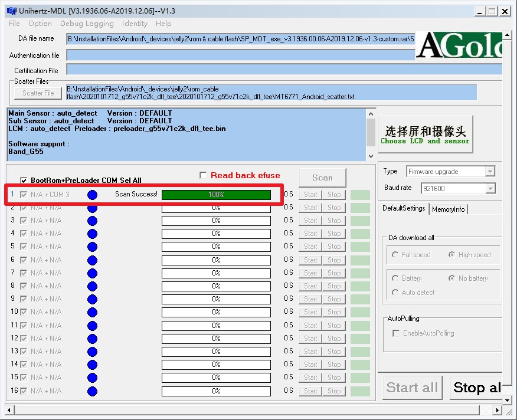Click the blue status indicator for row 16
Screen dimensions: 517x420
point(92,391)
